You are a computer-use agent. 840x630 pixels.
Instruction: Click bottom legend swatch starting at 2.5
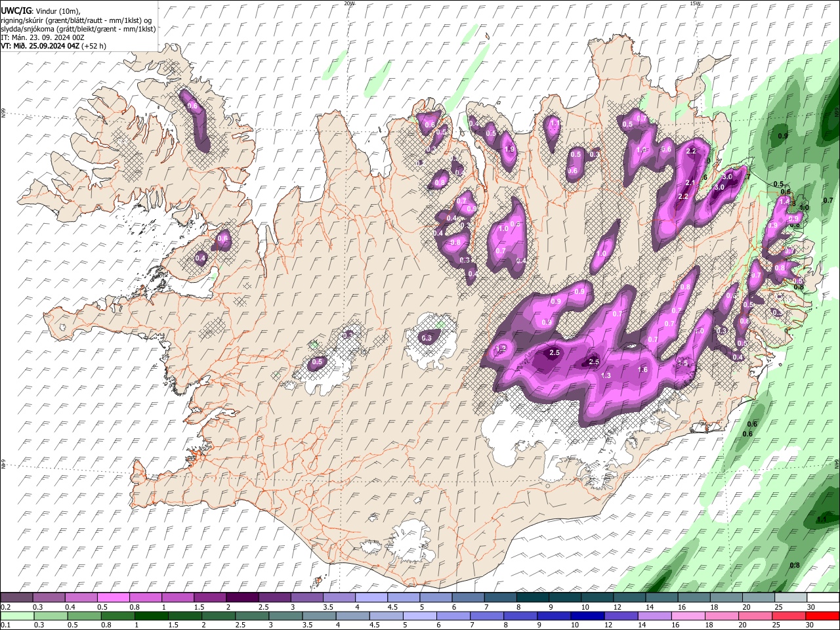251,616
